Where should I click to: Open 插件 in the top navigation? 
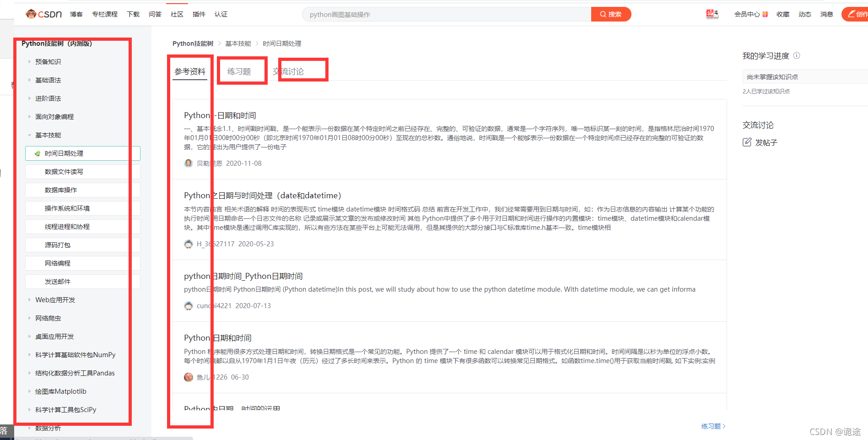pos(199,14)
